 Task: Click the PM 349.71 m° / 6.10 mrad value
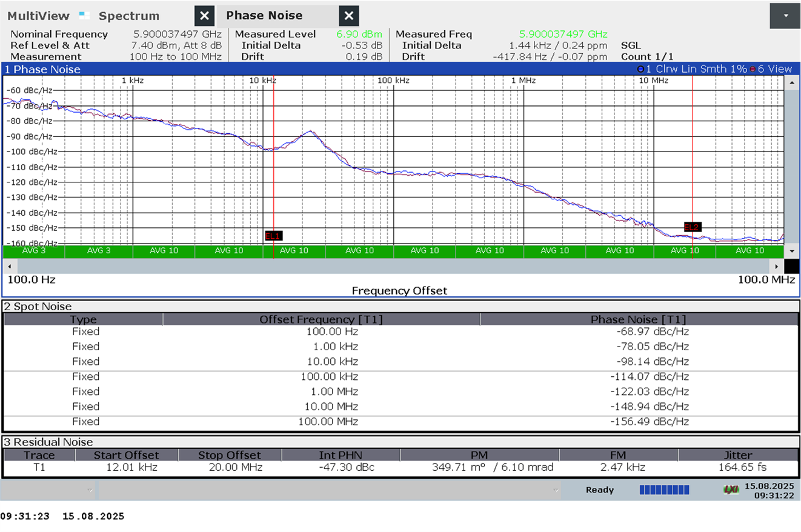click(492, 468)
